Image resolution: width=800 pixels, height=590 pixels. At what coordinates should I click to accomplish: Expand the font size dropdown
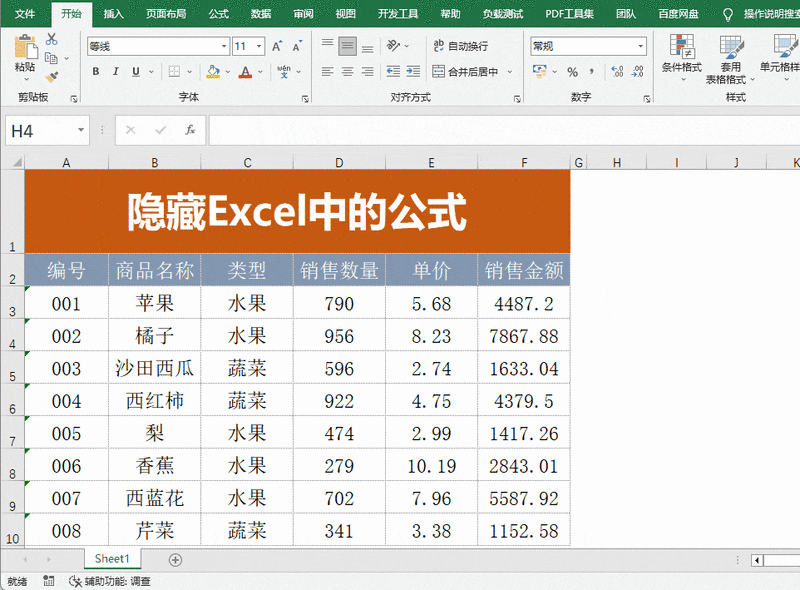pyautogui.click(x=260, y=46)
